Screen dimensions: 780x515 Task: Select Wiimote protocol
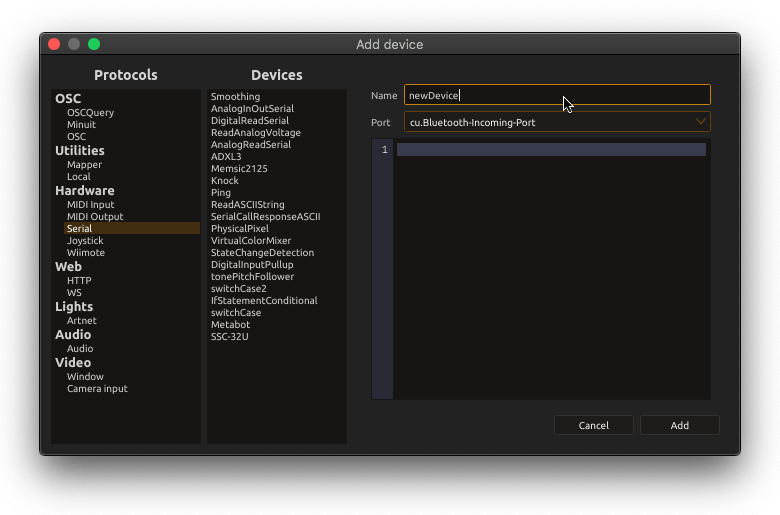point(86,252)
